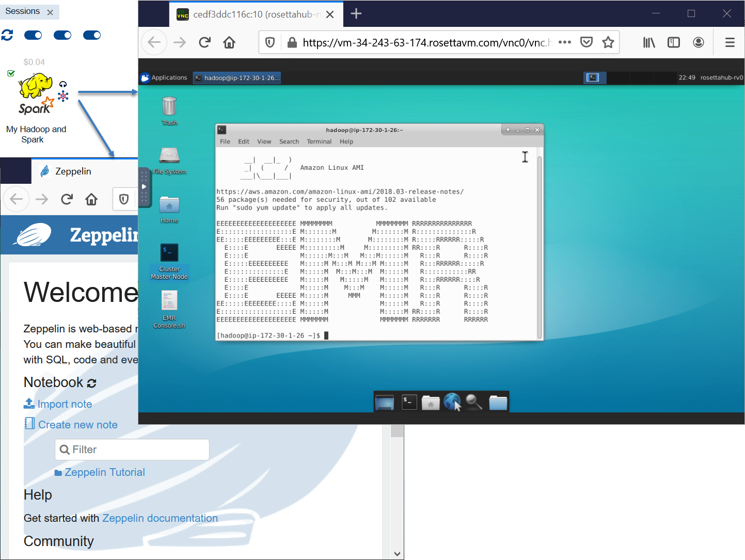Click the rosettahub-rv0 user label in panel
The height and width of the screenshot is (560, 745).
click(722, 77)
